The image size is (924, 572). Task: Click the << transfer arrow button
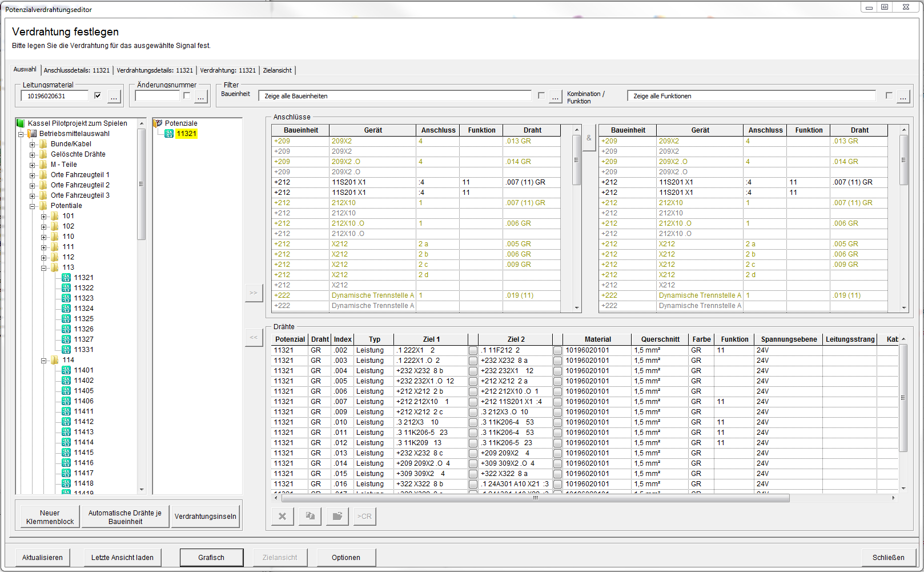[x=254, y=337]
